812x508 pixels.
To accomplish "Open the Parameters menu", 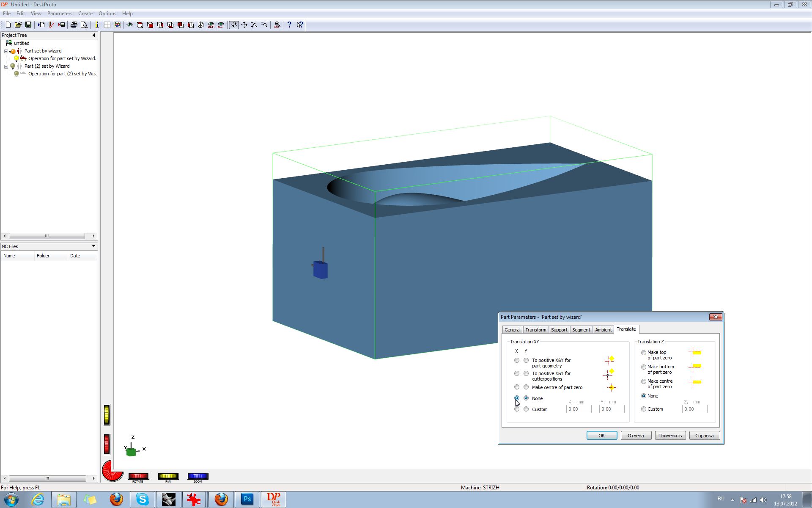I will point(60,14).
